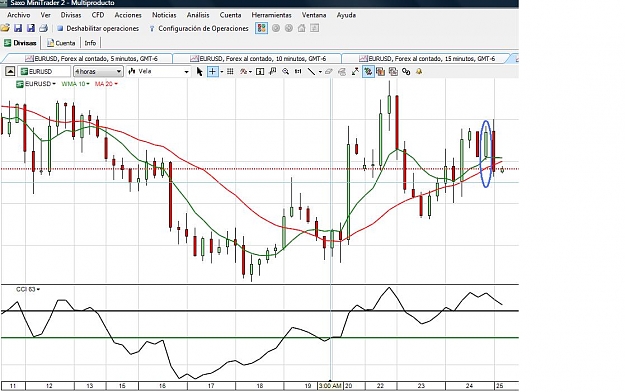Click the bar spacing scale icon
625x392 pixels.
[x=298, y=71]
